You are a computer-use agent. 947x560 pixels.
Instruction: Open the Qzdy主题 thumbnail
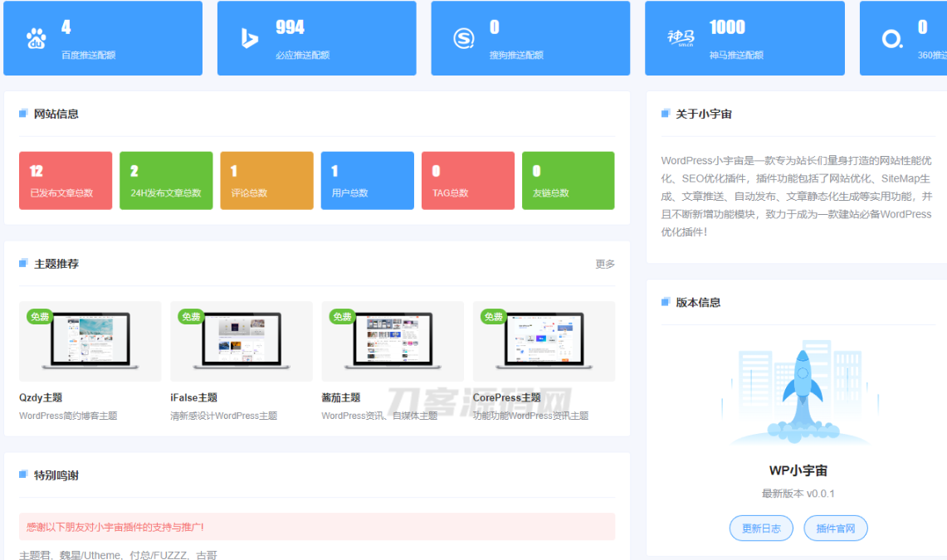[90, 342]
